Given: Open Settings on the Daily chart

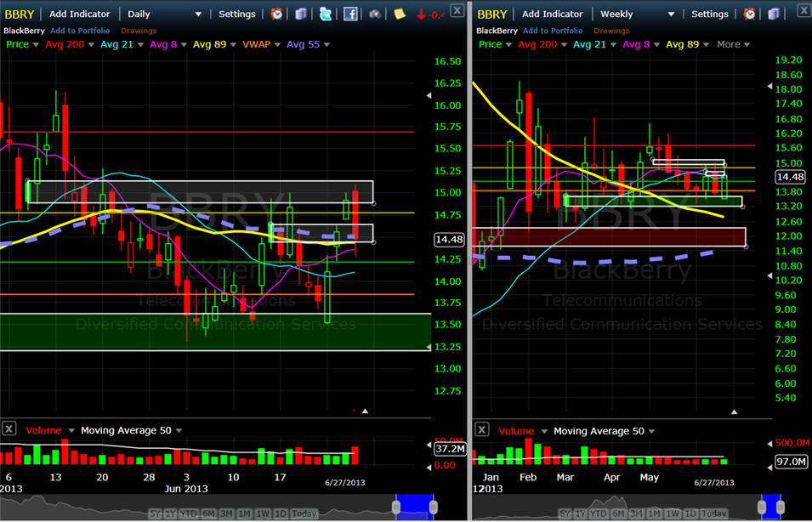Looking at the screenshot, I should [x=237, y=14].
